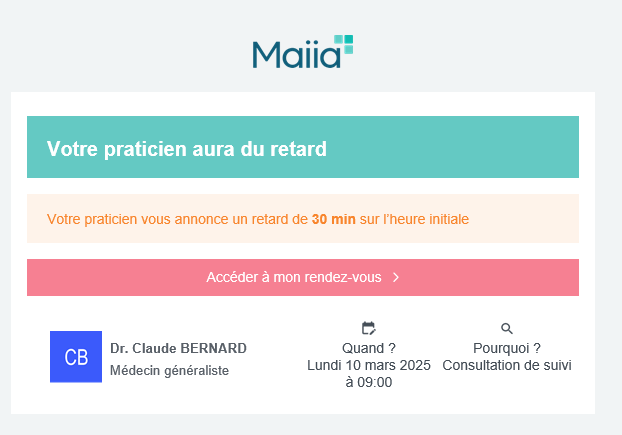
Task: Click the words "sur l'heure initiale"
Action: 414,218
